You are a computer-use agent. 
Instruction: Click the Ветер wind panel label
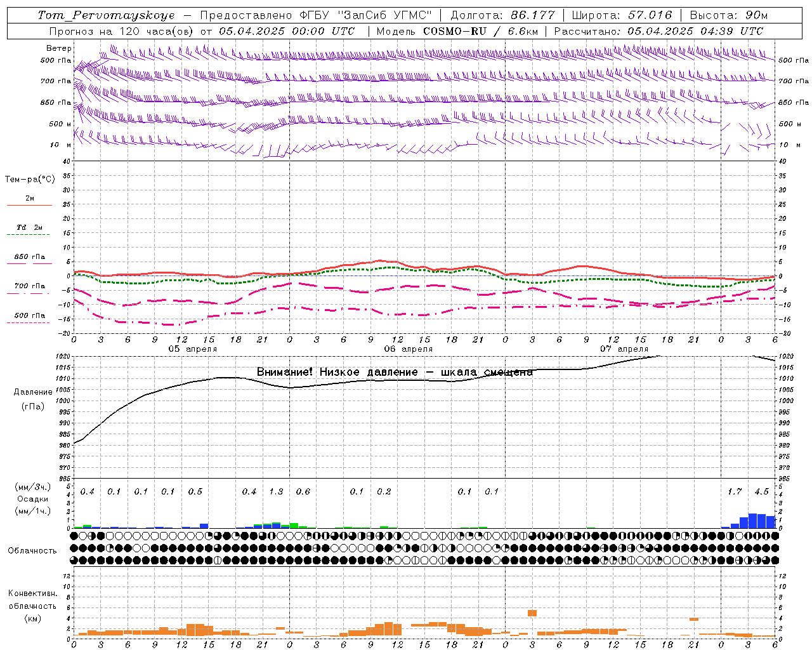(59, 48)
